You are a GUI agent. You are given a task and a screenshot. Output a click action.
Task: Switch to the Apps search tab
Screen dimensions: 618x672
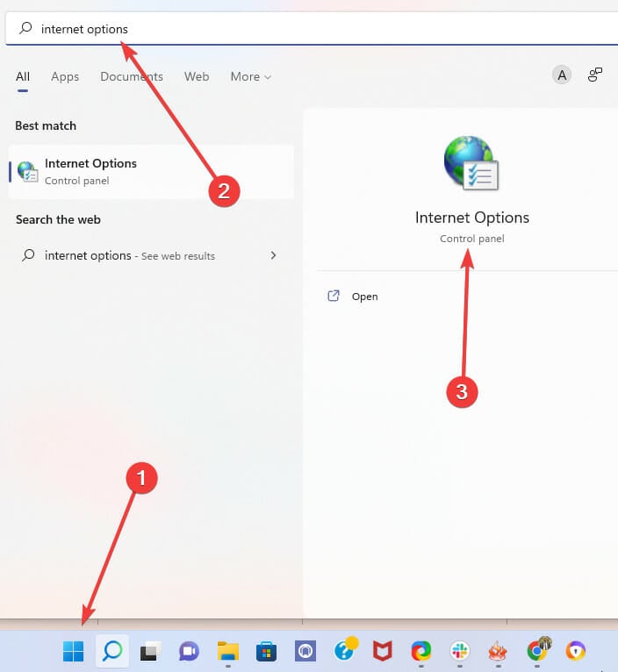click(65, 76)
